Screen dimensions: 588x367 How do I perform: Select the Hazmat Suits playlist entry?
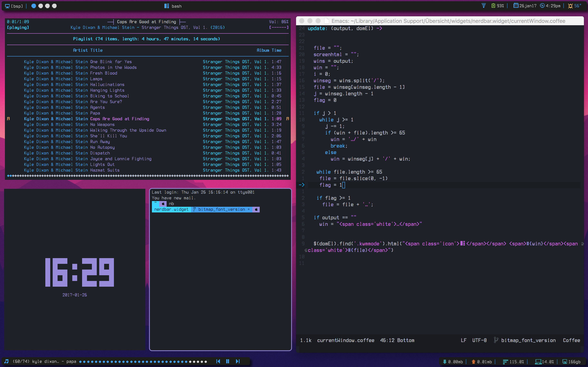pos(105,170)
